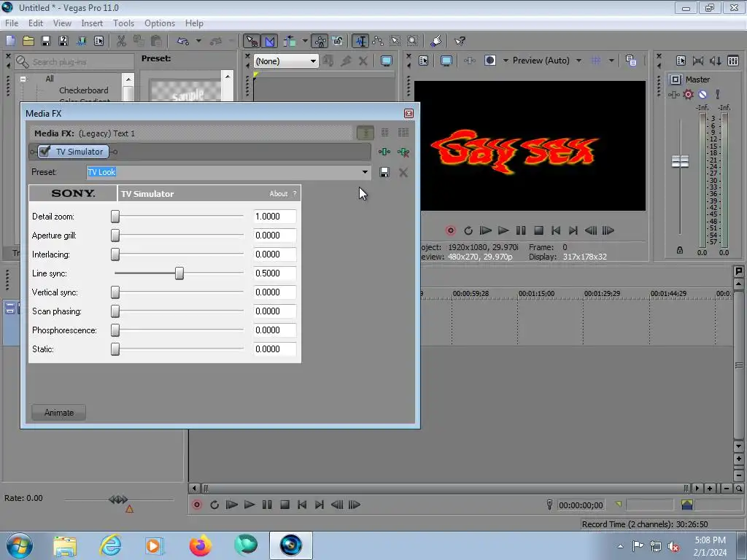Open the Insert menu
The width and height of the screenshot is (747, 560).
click(92, 23)
